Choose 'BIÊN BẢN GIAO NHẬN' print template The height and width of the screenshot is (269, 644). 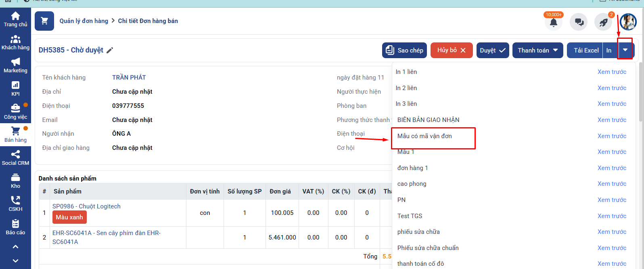coord(428,120)
